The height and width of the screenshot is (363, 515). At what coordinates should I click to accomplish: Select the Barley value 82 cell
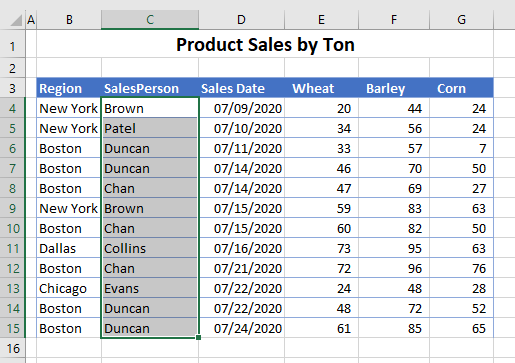(x=394, y=228)
